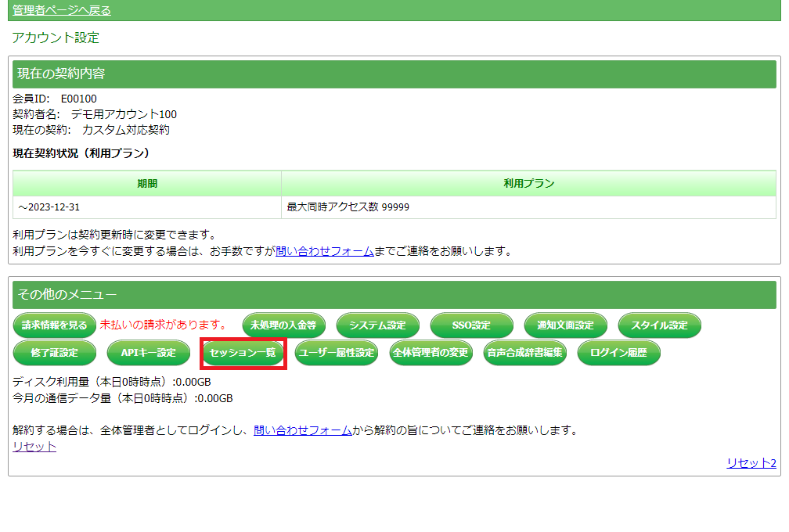Open セッション一覧 button
Viewport: 789px width, 532px height.
[243, 353]
